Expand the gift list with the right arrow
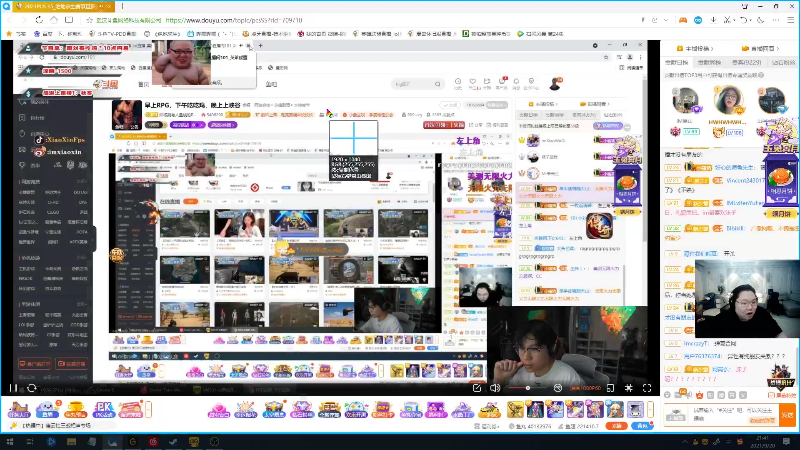The image size is (800, 450). pyautogui.click(x=650, y=409)
